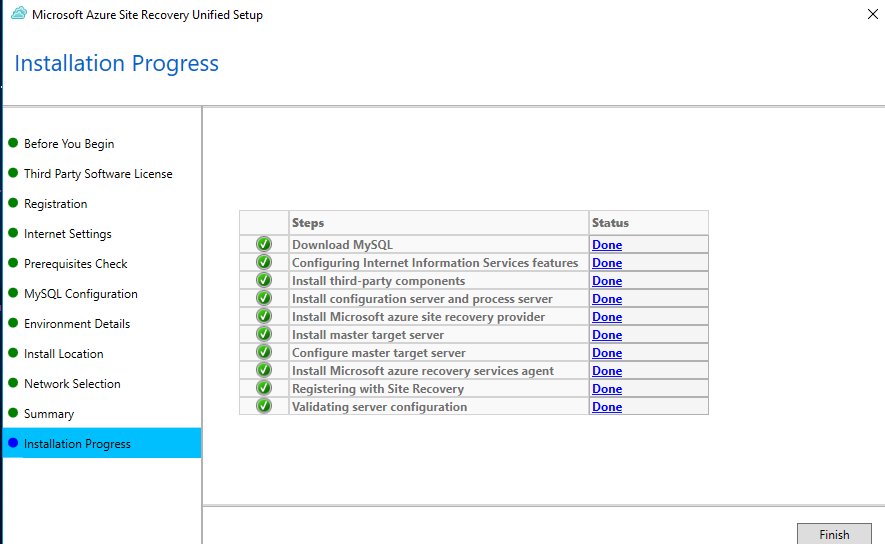The width and height of the screenshot is (885, 544).
Task: Click 'Registering with Site Recovery' step text
Action: [378, 389]
